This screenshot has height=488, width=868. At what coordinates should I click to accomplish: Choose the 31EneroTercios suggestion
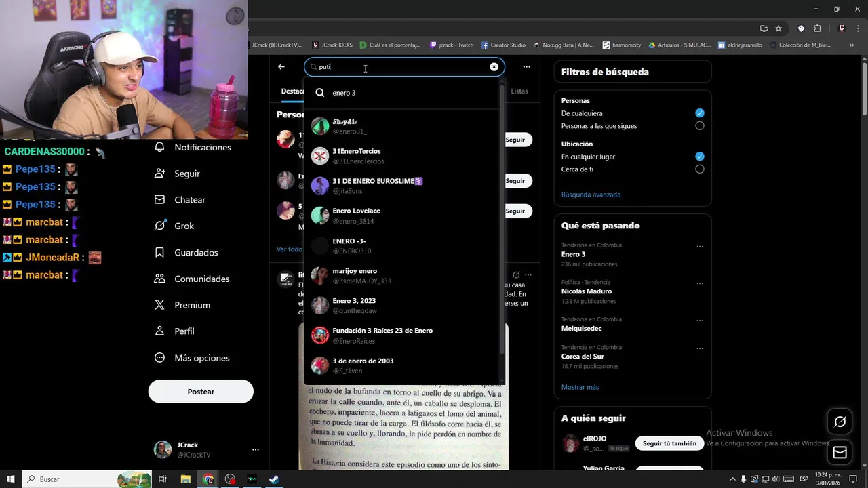pos(401,156)
